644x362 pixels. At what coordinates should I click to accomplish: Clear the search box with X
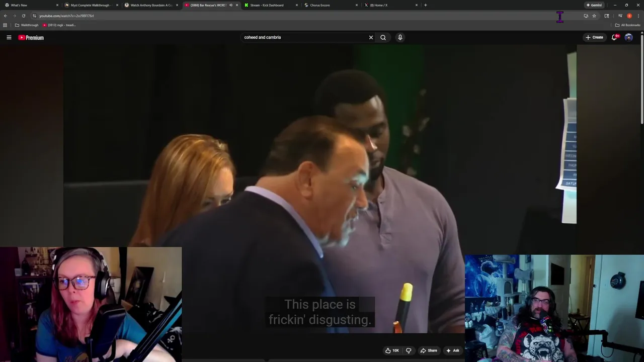click(371, 37)
